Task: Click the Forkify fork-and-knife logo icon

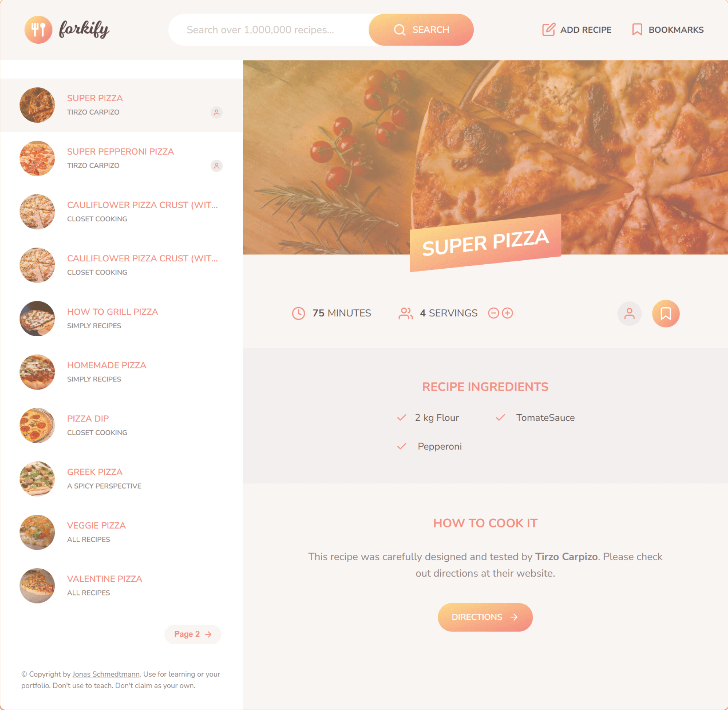Action: pos(37,30)
